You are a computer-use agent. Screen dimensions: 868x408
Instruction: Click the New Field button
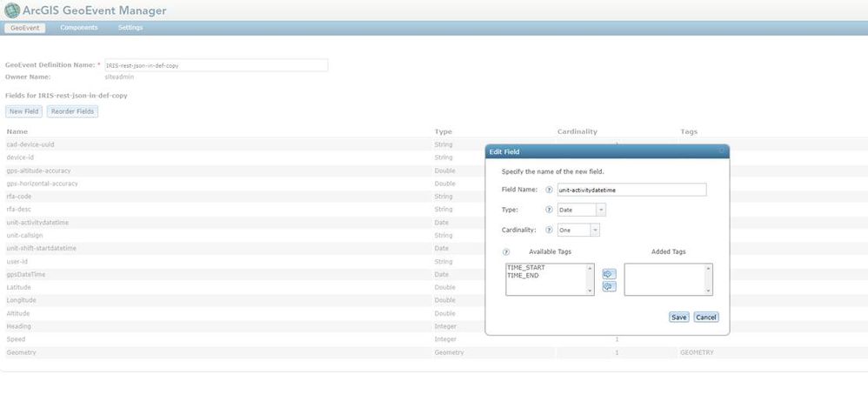click(23, 111)
